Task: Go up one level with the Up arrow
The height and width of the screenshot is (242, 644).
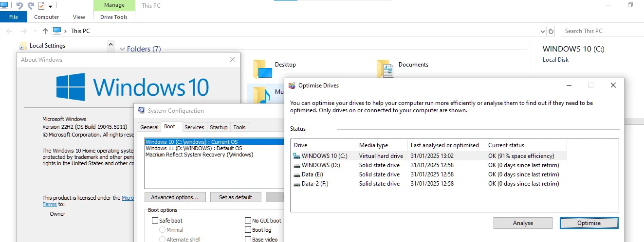Action: 45,31
